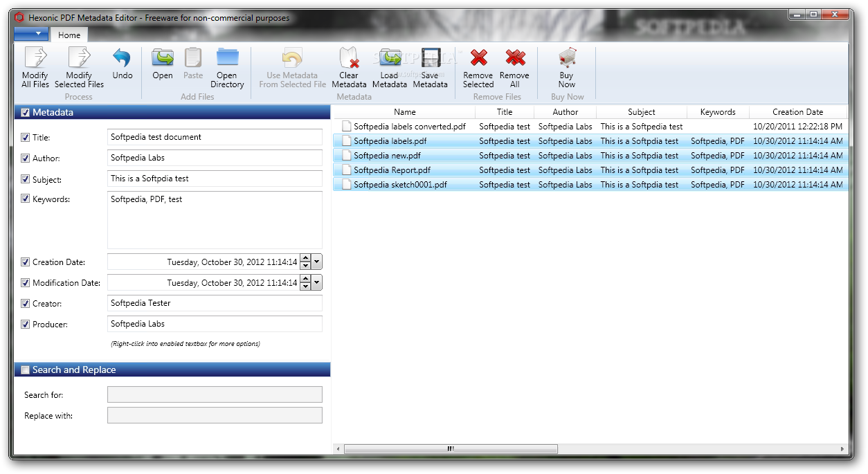Sort by the Subject column header

tap(642, 112)
